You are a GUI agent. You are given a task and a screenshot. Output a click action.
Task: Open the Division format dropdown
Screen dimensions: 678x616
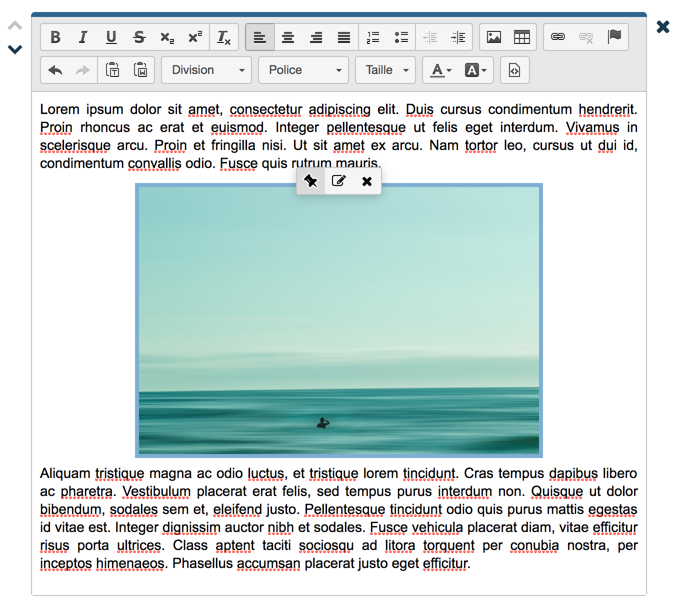click(x=207, y=70)
